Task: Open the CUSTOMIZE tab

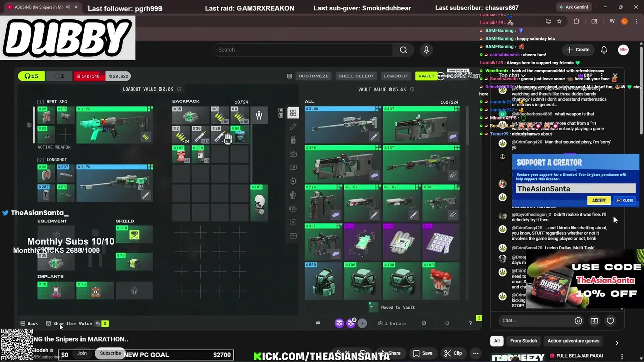Action: [313, 76]
